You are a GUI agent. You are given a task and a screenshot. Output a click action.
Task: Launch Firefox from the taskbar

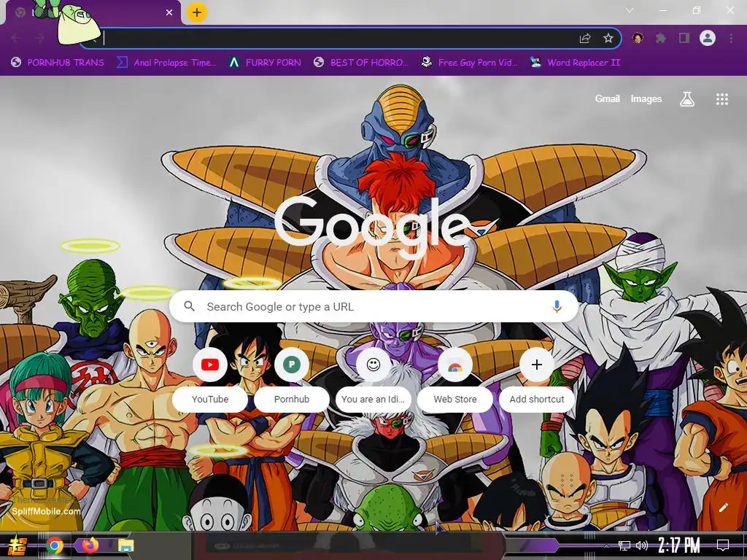click(90, 545)
